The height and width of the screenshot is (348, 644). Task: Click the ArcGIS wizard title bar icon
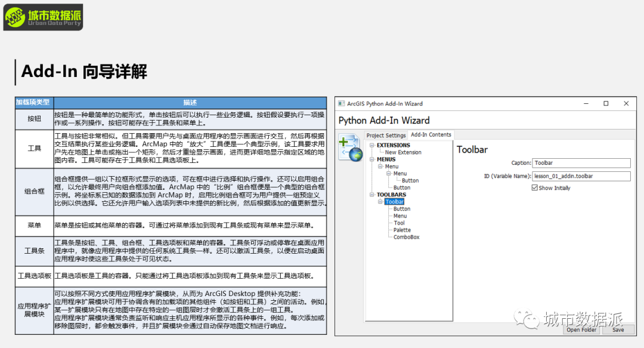point(341,104)
